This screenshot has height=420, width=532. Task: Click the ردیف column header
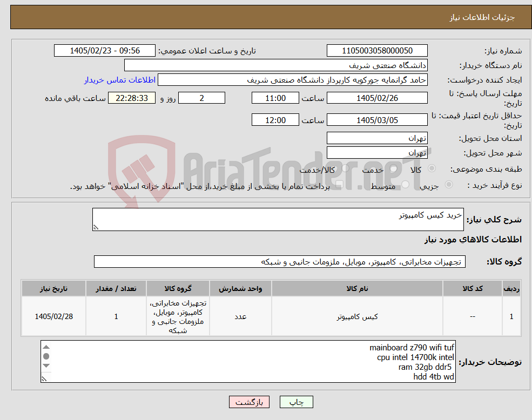click(x=511, y=288)
